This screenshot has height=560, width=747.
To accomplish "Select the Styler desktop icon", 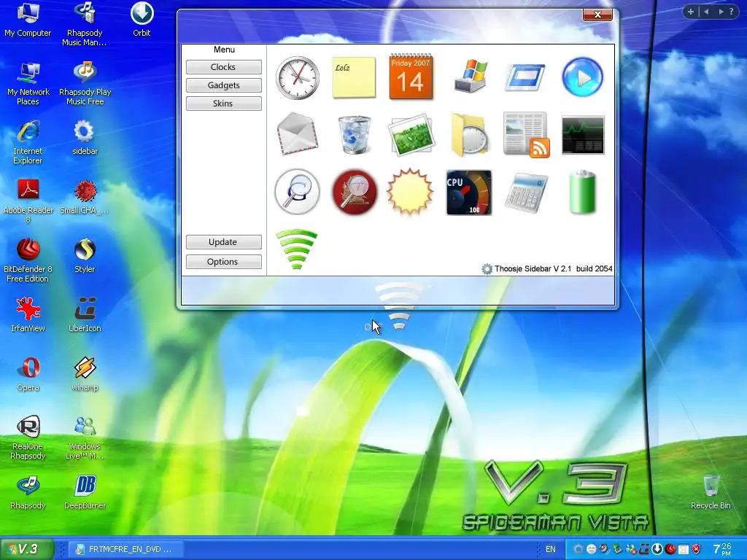I will click(85, 256).
